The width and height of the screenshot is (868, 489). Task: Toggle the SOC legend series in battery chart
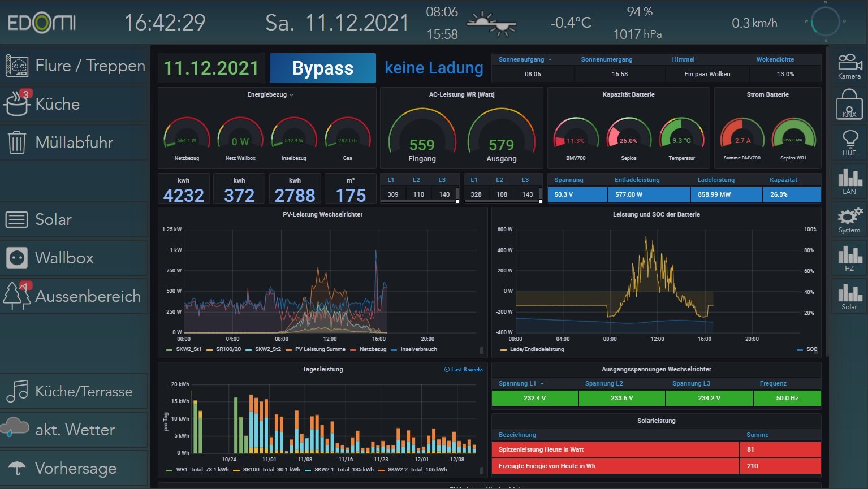811,349
